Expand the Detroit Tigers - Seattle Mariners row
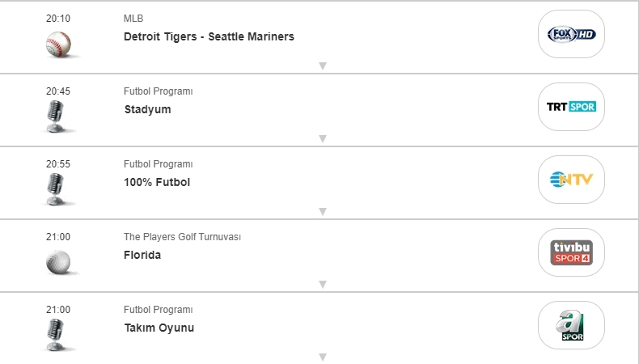This screenshot has height=364, width=639. [322, 66]
